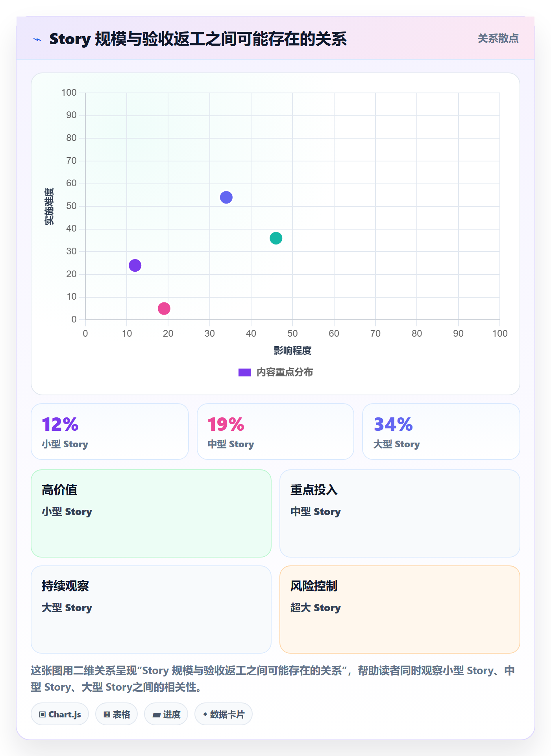Click the y-axis tick label 50
This screenshot has height=756, width=551.
pos(71,206)
